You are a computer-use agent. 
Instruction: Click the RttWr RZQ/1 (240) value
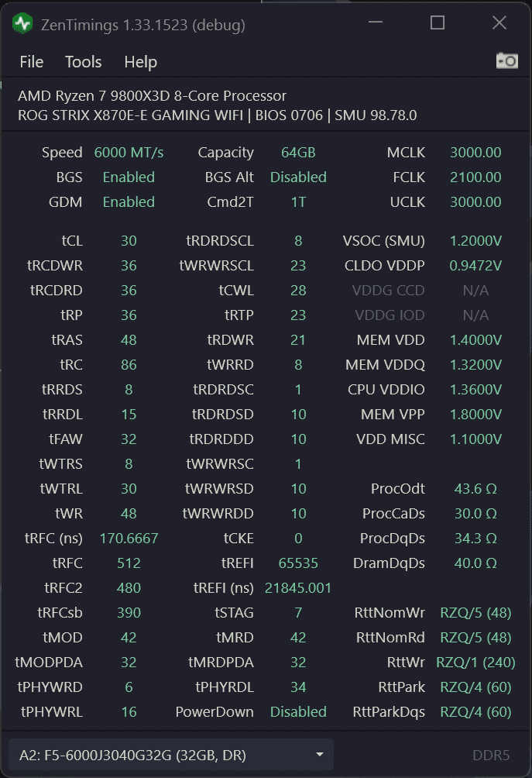point(475,663)
